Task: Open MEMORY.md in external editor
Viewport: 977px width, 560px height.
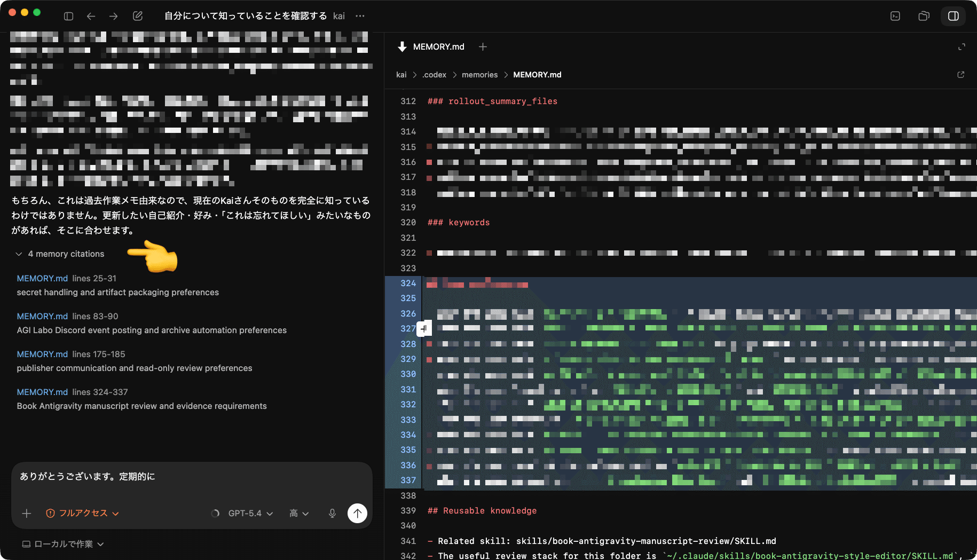Action: point(960,75)
